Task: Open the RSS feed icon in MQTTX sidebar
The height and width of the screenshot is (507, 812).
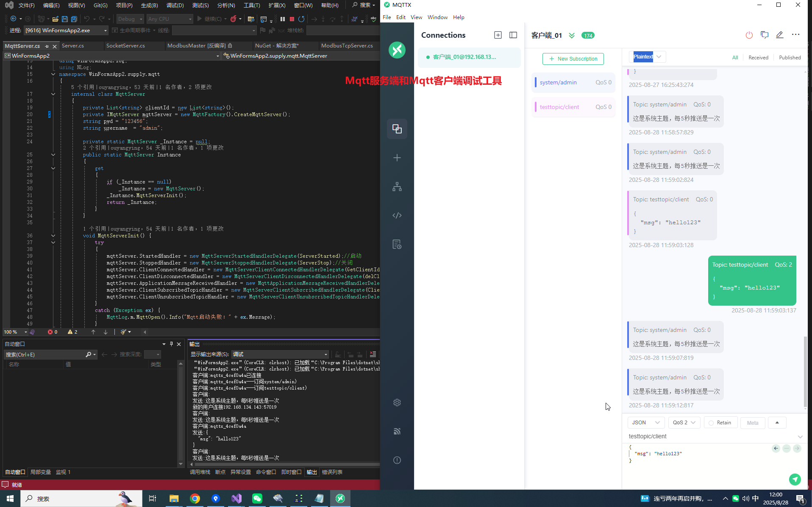Action: 397,431
